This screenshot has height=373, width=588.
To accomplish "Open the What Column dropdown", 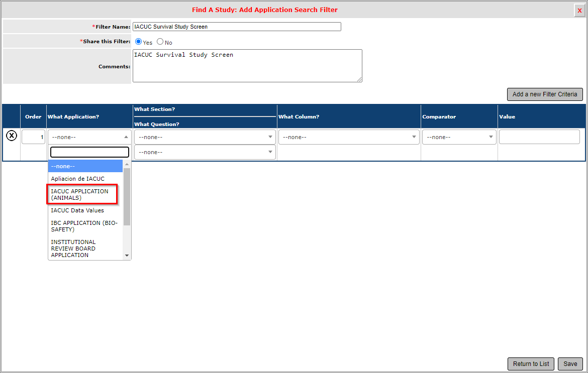I will pos(349,137).
